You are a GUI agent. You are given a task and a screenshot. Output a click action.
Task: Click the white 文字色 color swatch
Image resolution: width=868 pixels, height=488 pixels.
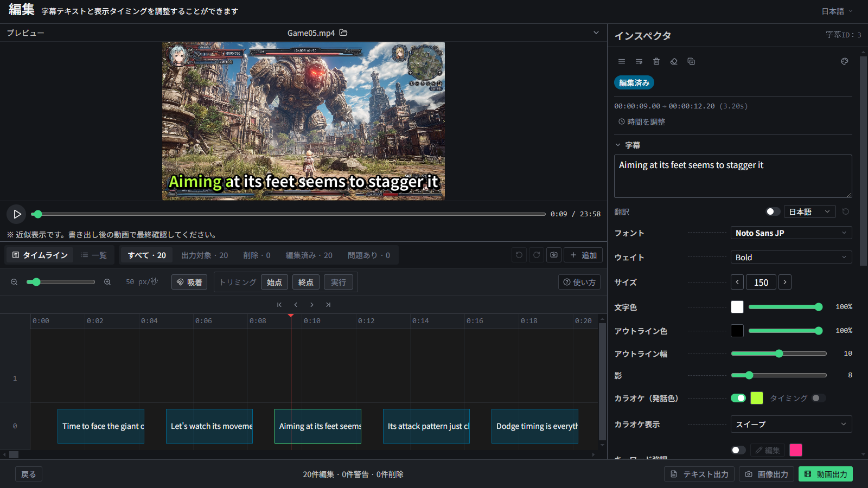tap(737, 307)
